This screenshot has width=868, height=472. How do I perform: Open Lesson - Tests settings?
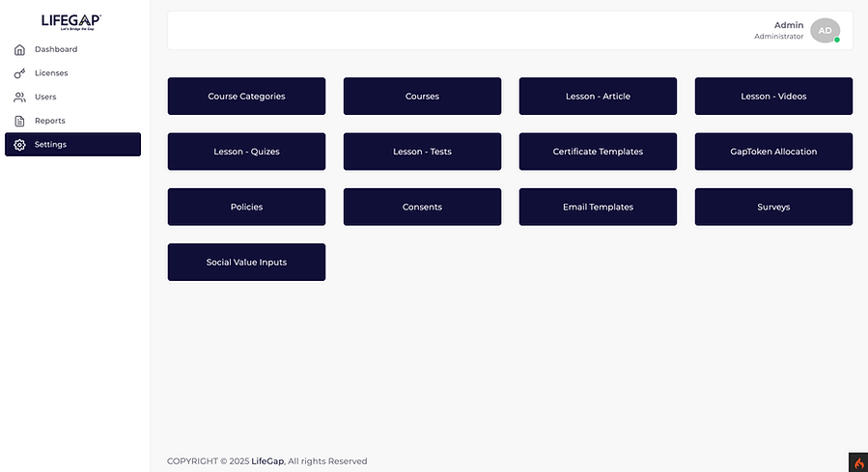[422, 152]
